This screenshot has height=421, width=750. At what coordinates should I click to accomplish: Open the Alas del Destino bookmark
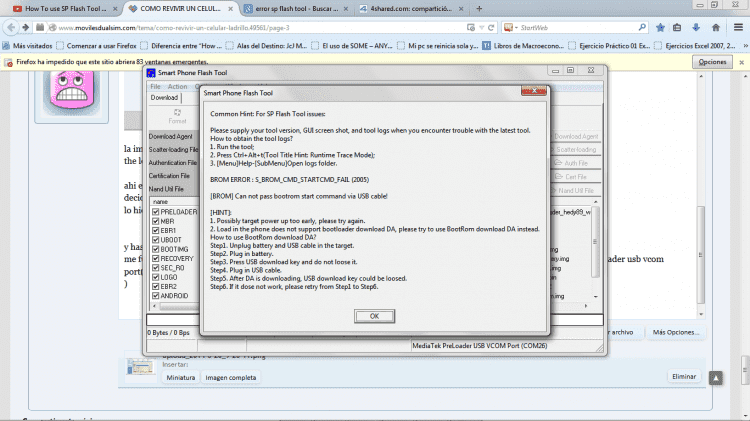267,46
